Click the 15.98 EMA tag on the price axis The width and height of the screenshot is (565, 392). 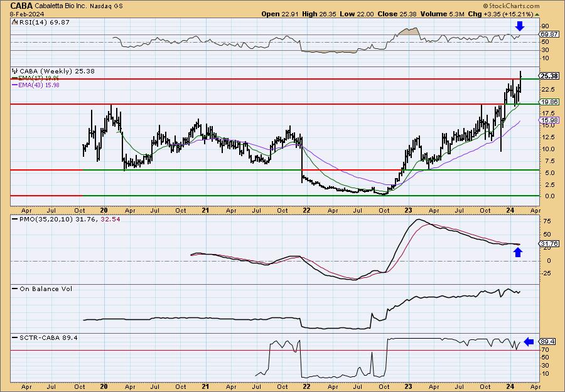click(549, 120)
